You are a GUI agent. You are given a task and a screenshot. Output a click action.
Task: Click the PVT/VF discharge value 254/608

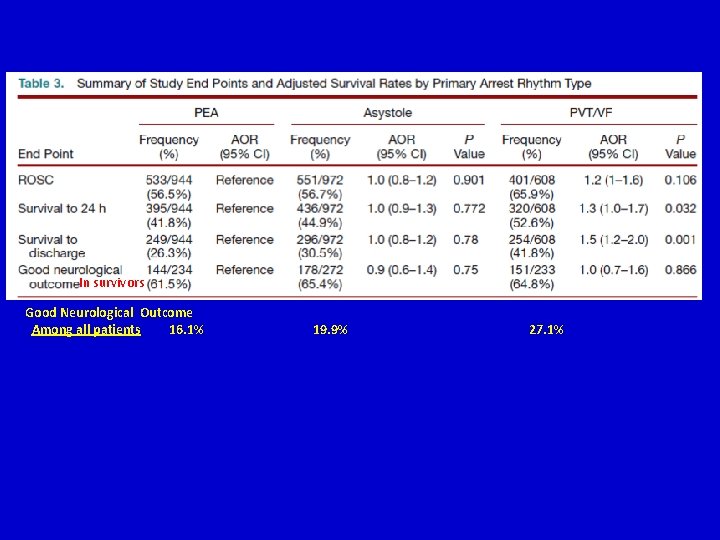[x=532, y=239]
